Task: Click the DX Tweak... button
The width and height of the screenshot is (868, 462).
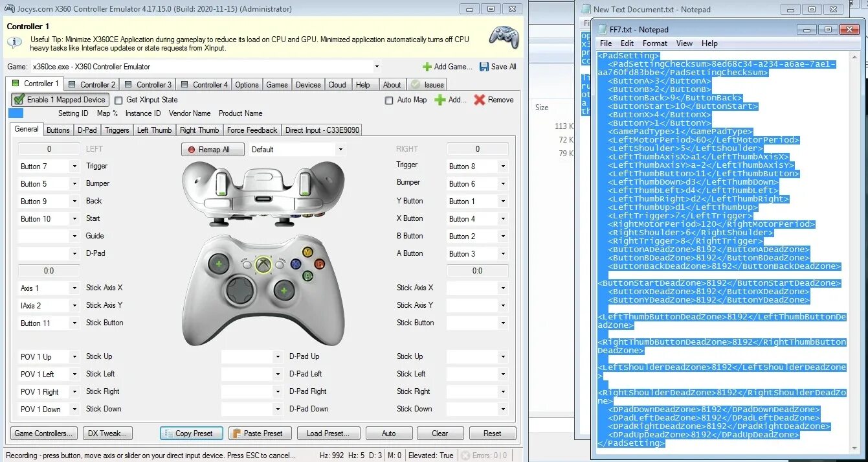Action: pyautogui.click(x=108, y=433)
